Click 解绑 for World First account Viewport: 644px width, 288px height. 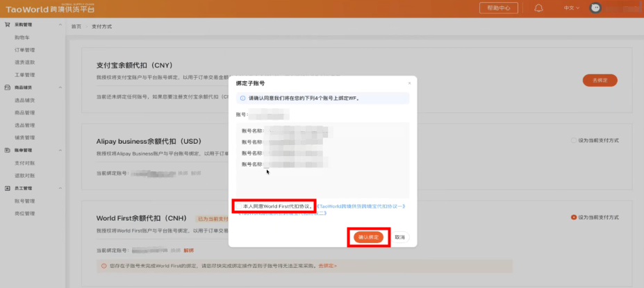[x=188, y=251]
